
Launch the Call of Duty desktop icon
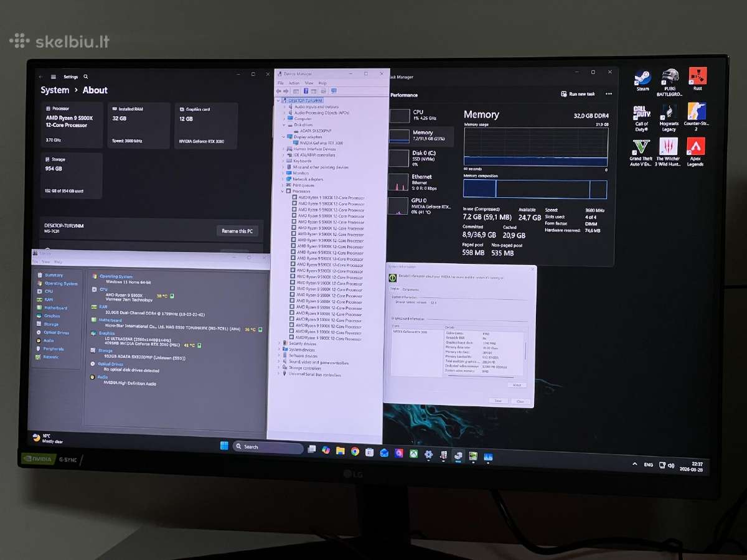[642, 118]
